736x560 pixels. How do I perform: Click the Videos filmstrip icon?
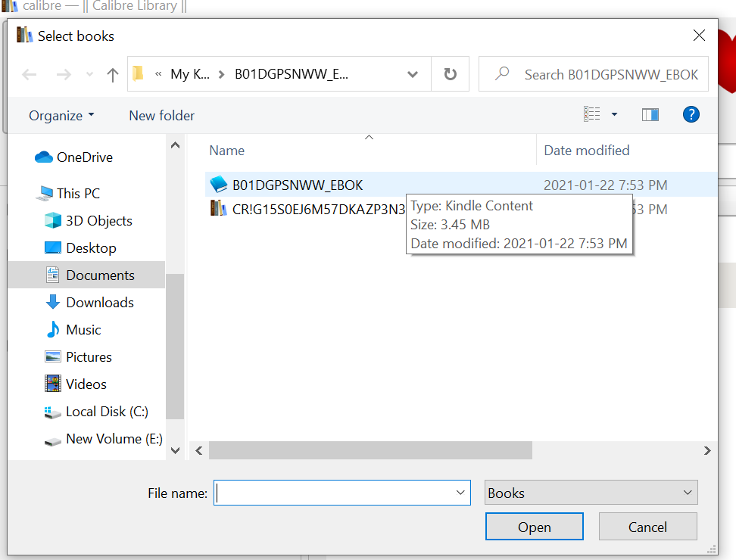click(x=52, y=384)
